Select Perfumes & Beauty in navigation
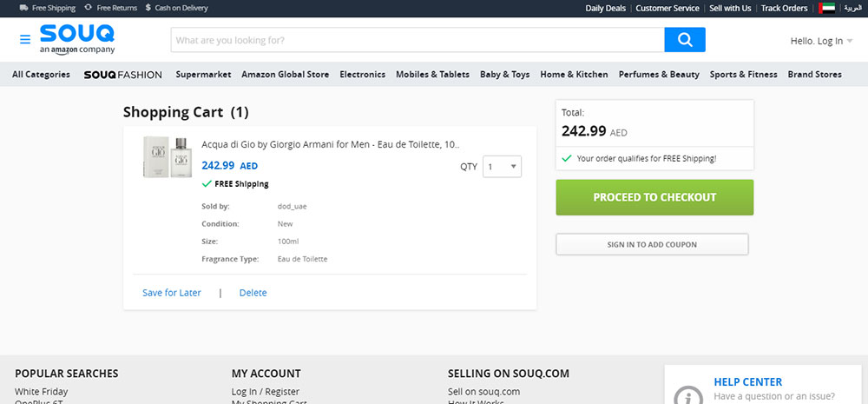This screenshot has height=404, width=868. click(x=659, y=74)
